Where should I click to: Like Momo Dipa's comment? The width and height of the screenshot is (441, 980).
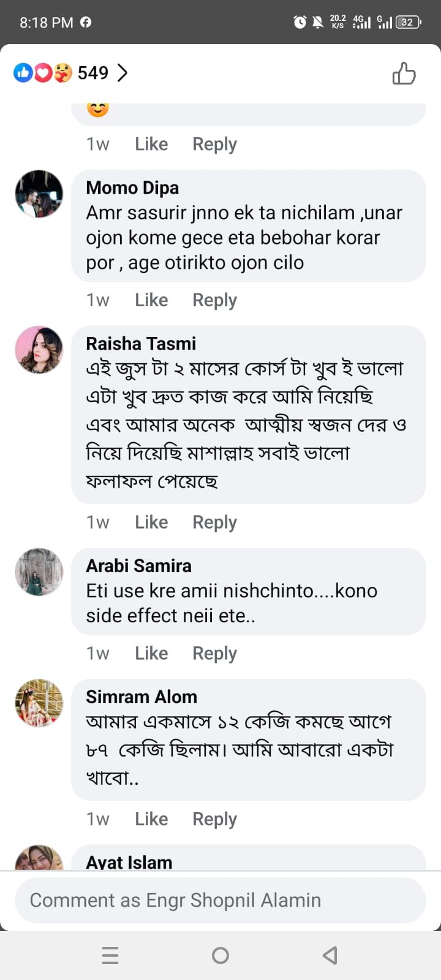coord(151,300)
